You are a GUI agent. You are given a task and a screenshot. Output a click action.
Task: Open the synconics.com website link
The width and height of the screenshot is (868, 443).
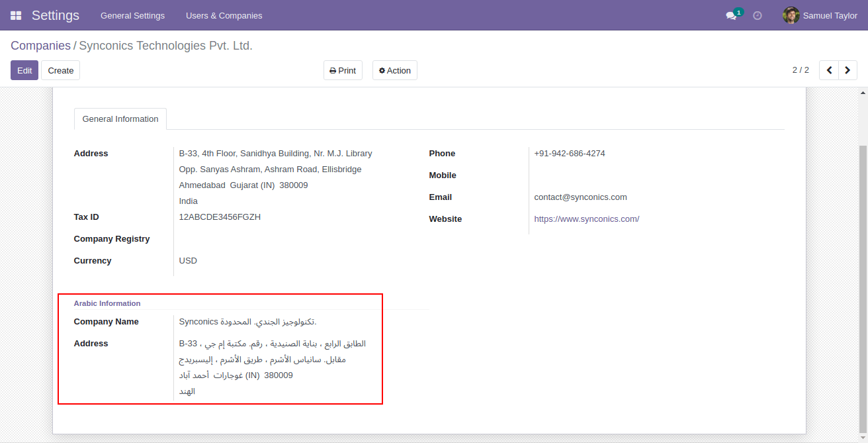coord(587,219)
